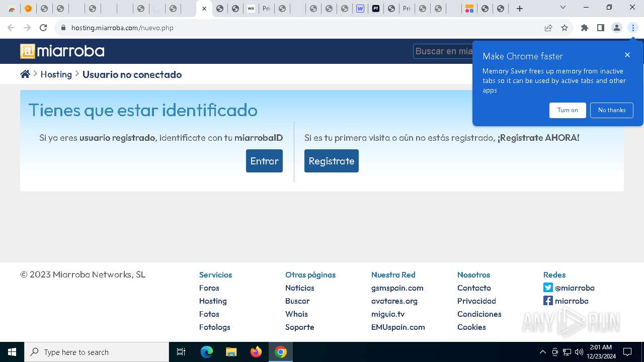This screenshot has height=362, width=644.
Task: Open the Fotologs footer link
Action: tap(215, 327)
